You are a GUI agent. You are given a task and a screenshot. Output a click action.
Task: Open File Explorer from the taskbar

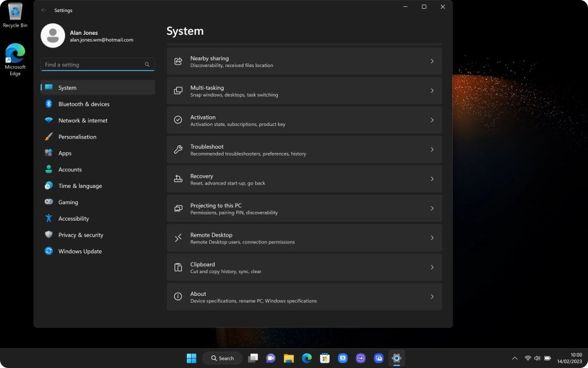tap(289, 358)
